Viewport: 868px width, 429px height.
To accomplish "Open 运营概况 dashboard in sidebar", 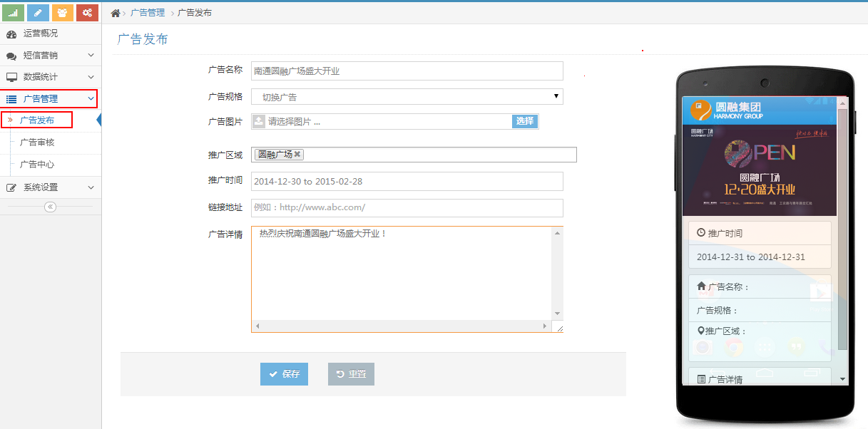I will 41,33.
